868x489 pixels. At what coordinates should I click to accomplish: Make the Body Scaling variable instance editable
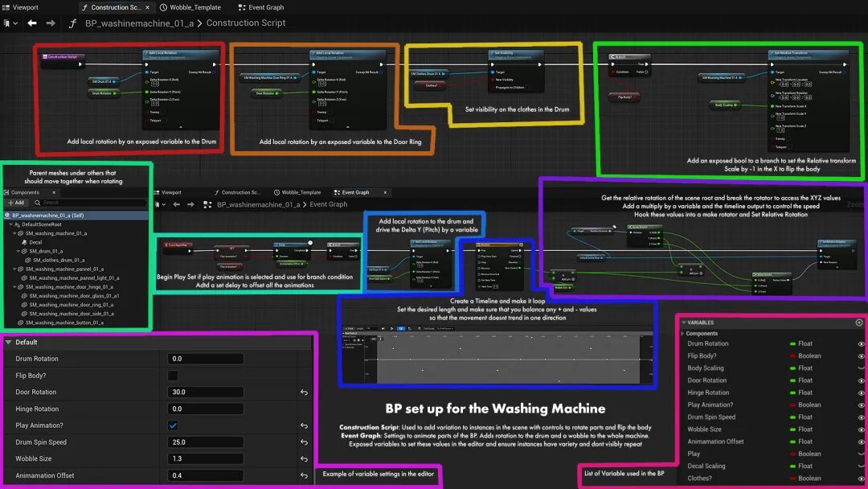(x=861, y=368)
